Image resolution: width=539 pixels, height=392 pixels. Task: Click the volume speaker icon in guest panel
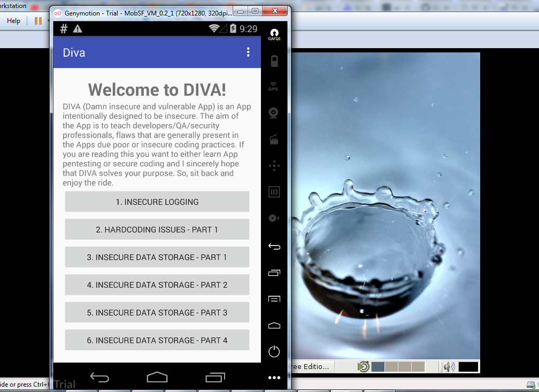449,367
